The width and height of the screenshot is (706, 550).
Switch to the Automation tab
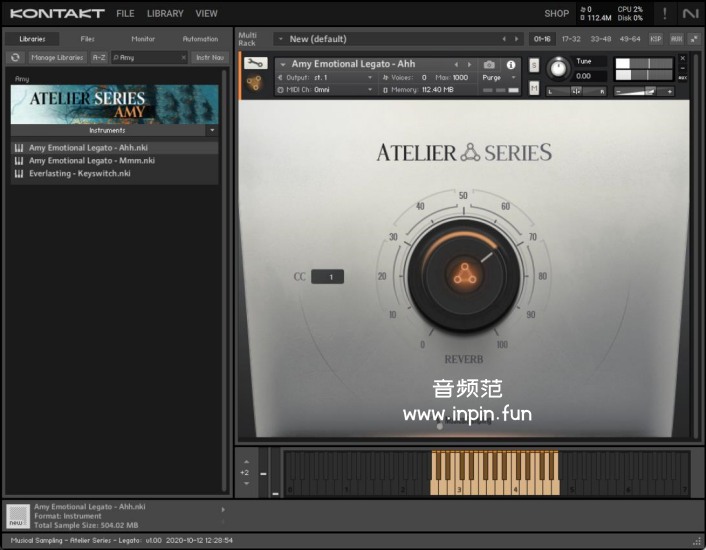coord(200,39)
